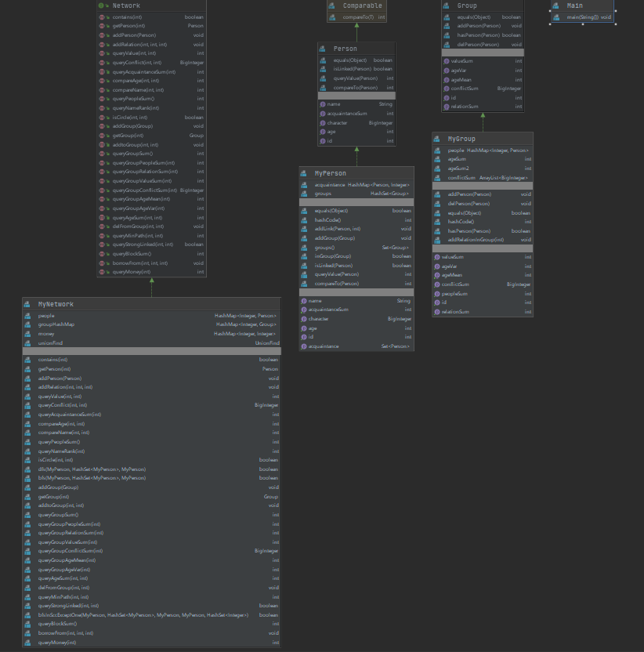Viewport: 644px width, 652px height.
Task: Click the property icon beside conflictSum in Group
Action: 447,89
